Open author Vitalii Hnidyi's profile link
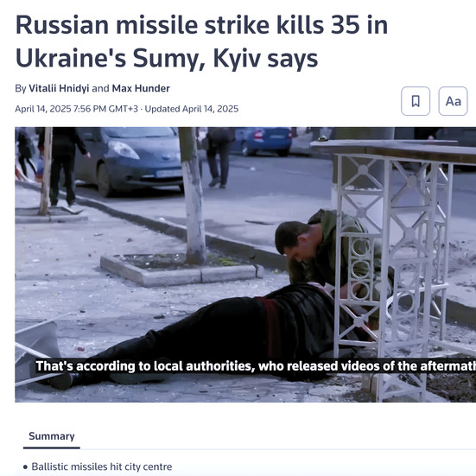Image resolution: width=476 pixels, height=476 pixels. pos(59,88)
